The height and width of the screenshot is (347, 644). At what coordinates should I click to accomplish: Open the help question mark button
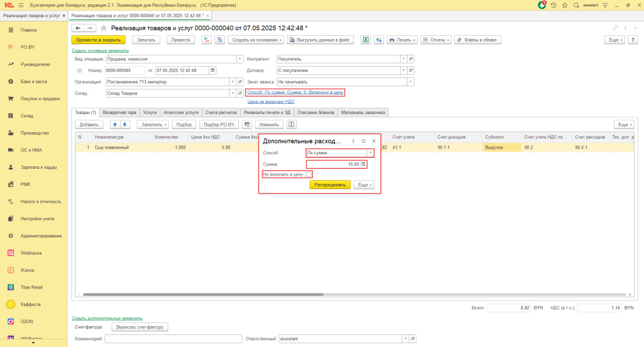[x=633, y=40]
